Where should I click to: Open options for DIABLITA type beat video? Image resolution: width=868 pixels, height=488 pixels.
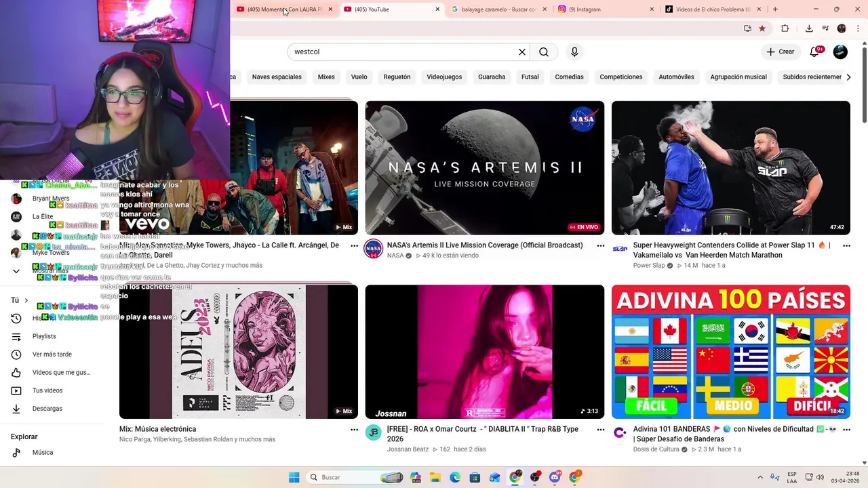coord(600,430)
